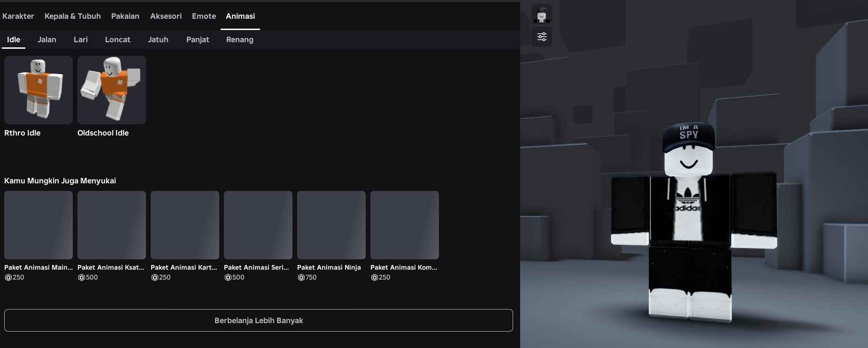Equip the Rthro Idle animation thumbnail
Screen dimensions: 868x348
point(38,90)
